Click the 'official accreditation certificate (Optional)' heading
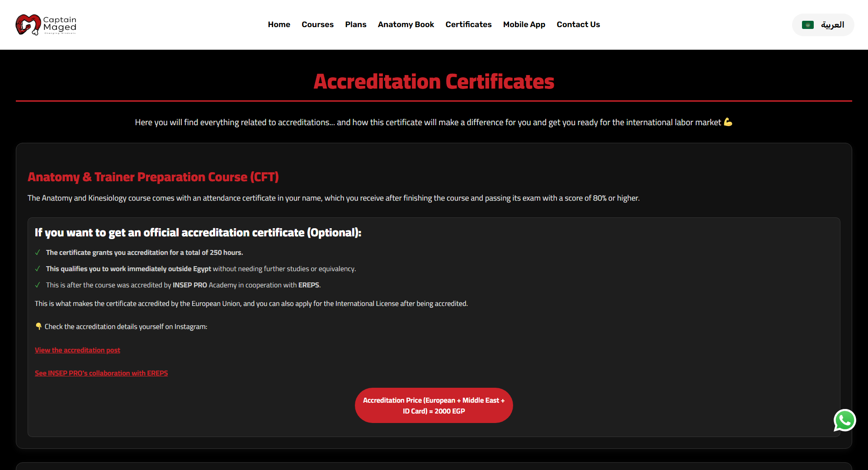 click(x=198, y=233)
